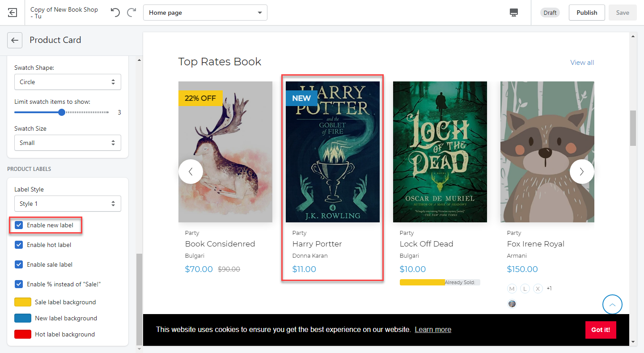The width and height of the screenshot is (644, 353).
Task: Click the Draft status badge
Action: [x=550, y=13]
